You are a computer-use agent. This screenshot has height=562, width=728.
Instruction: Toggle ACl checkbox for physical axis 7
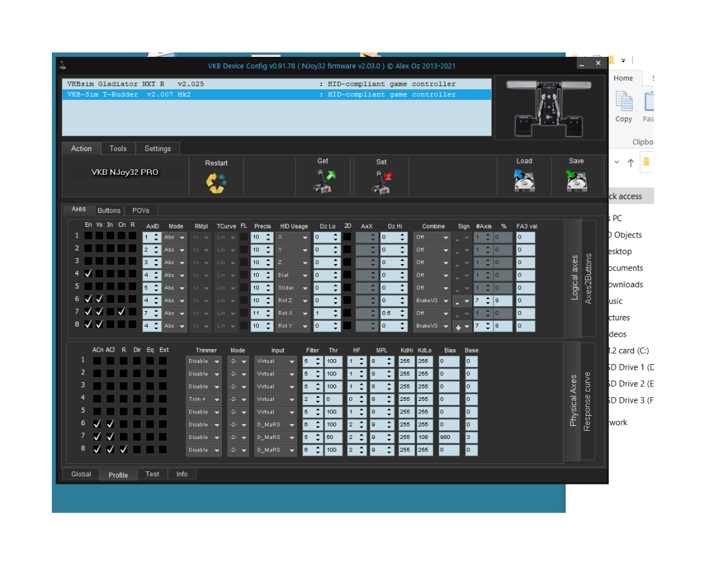coord(111,436)
